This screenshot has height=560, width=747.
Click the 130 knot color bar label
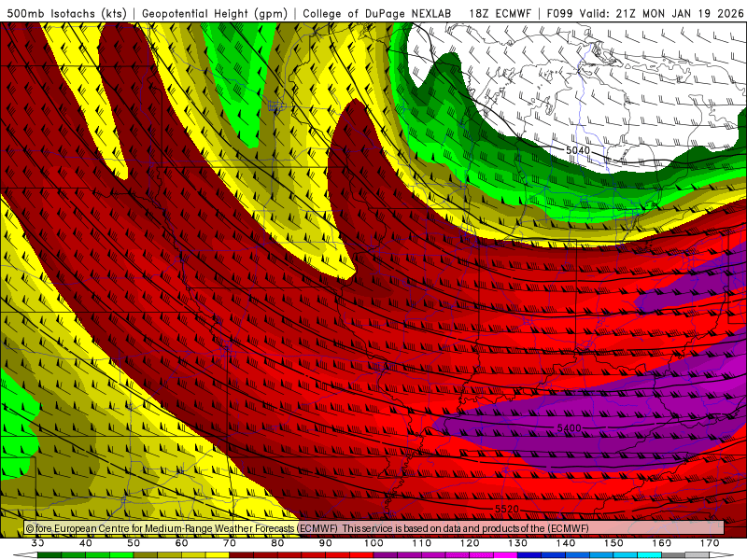(x=518, y=543)
